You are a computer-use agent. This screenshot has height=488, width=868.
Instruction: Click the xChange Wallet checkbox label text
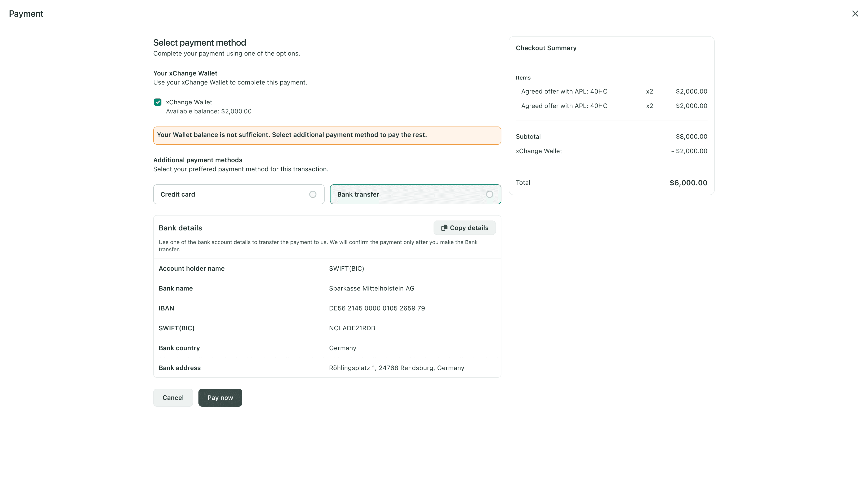189,102
